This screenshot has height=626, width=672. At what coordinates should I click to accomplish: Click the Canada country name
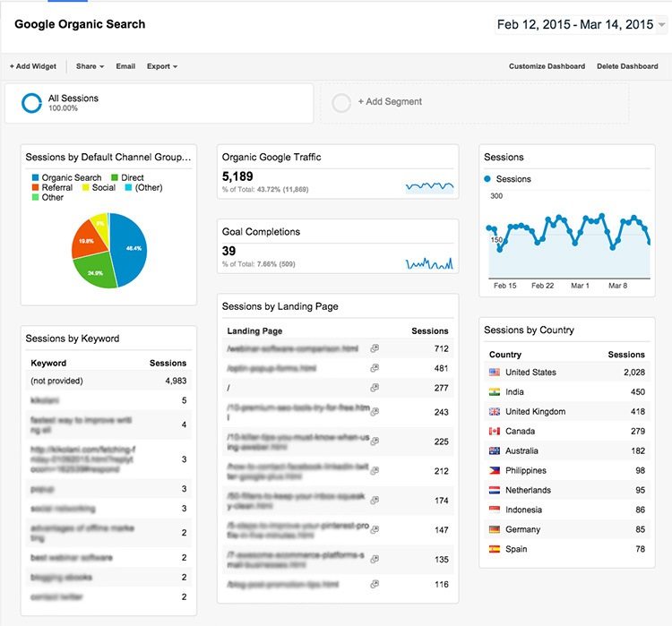(520, 432)
